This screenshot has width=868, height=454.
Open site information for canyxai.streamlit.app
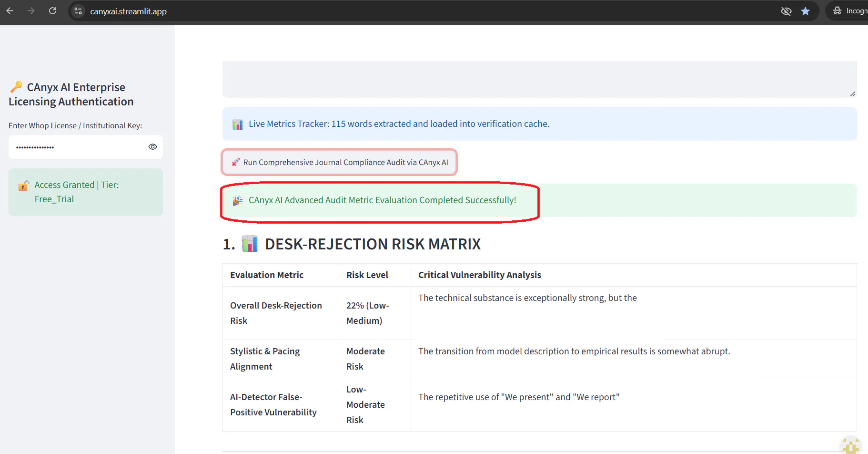click(x=79, y=11)
